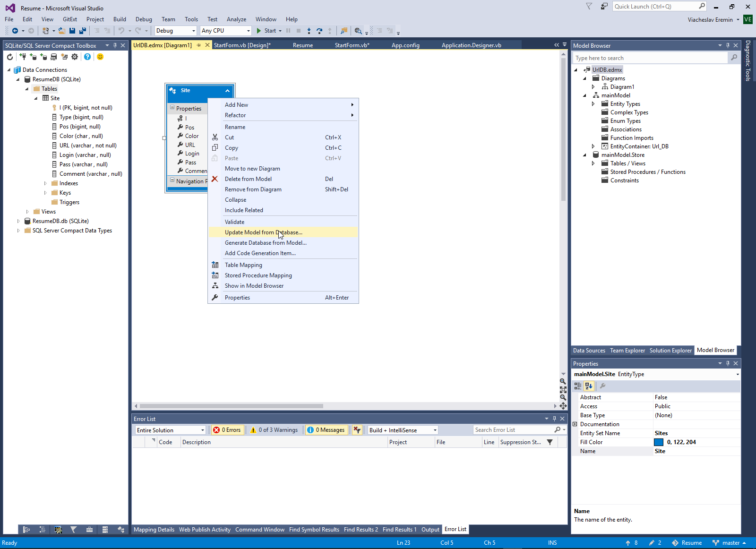
Task: Open the Entire Solution scope dropdown
Action: (x=170, y=430)
